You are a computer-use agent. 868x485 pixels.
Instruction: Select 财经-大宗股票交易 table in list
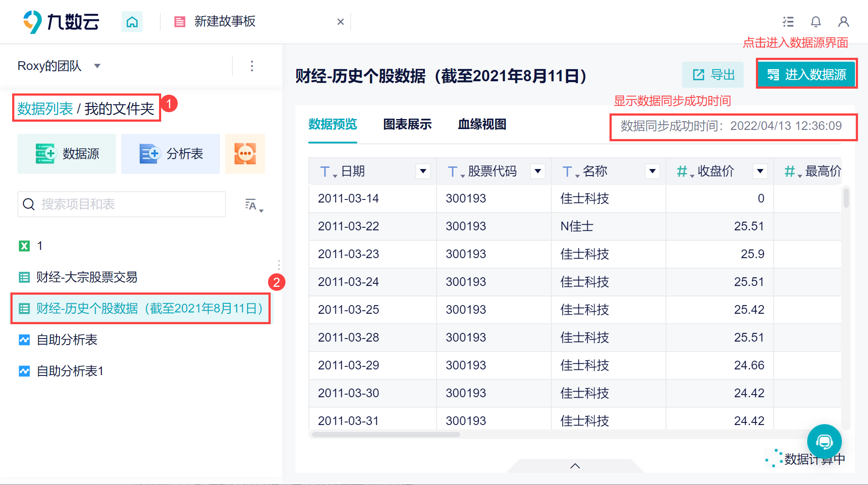pos(87,277)
